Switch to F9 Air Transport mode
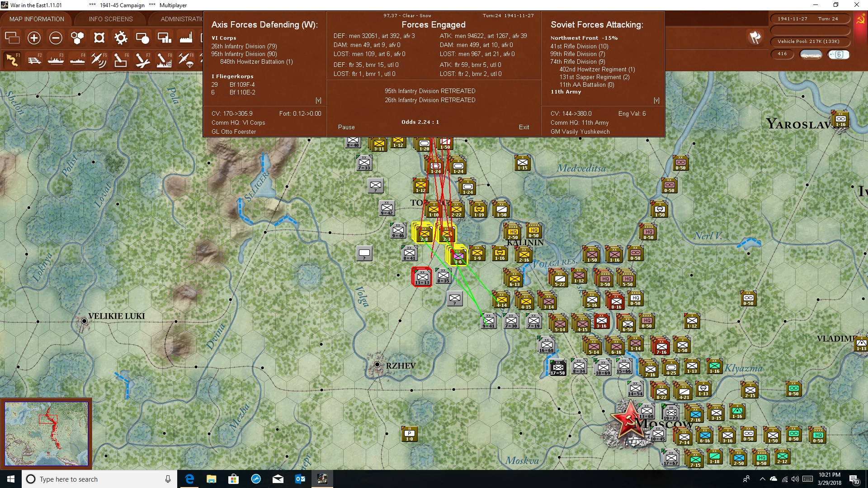868x488 pixels. (x=186, y=60)
